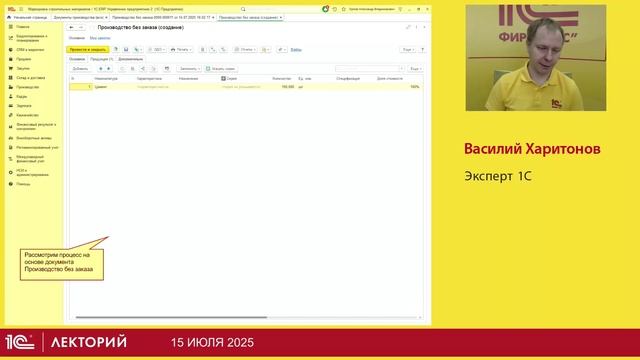
Task: Move row down with the down arrow icon
Action: pos(109,69)
